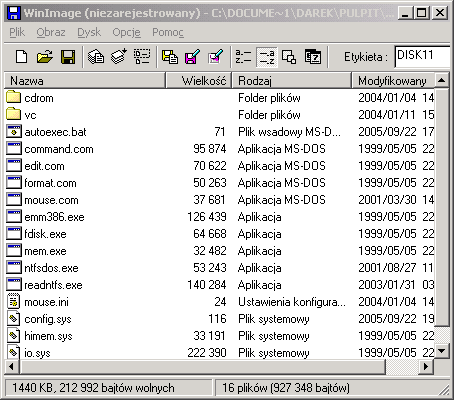Screen dimensions: 454x400
Task: Open the Obraz menu
Action: [51, 32]
